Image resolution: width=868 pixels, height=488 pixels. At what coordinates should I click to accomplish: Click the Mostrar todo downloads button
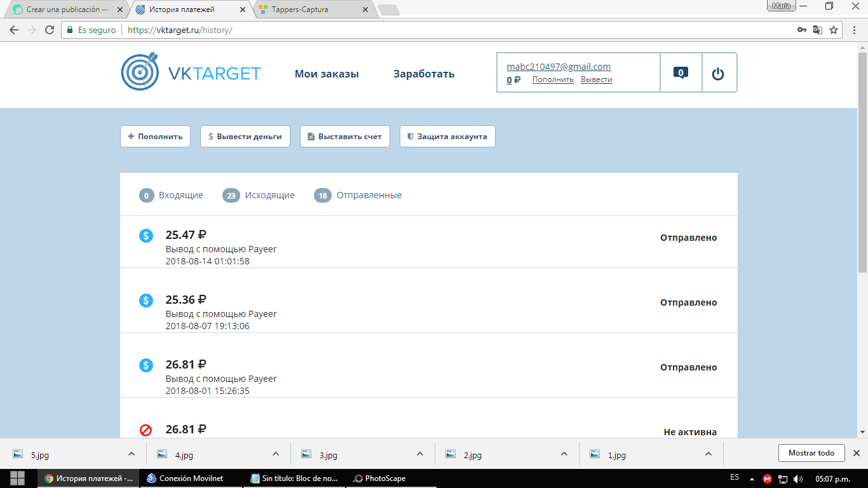click(x=811, y=453)
